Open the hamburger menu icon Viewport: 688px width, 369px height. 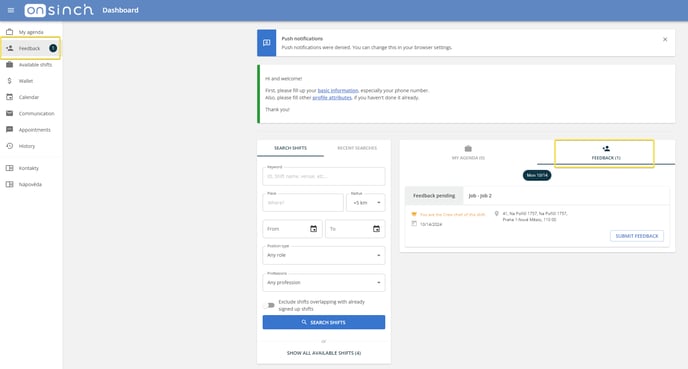11,10
